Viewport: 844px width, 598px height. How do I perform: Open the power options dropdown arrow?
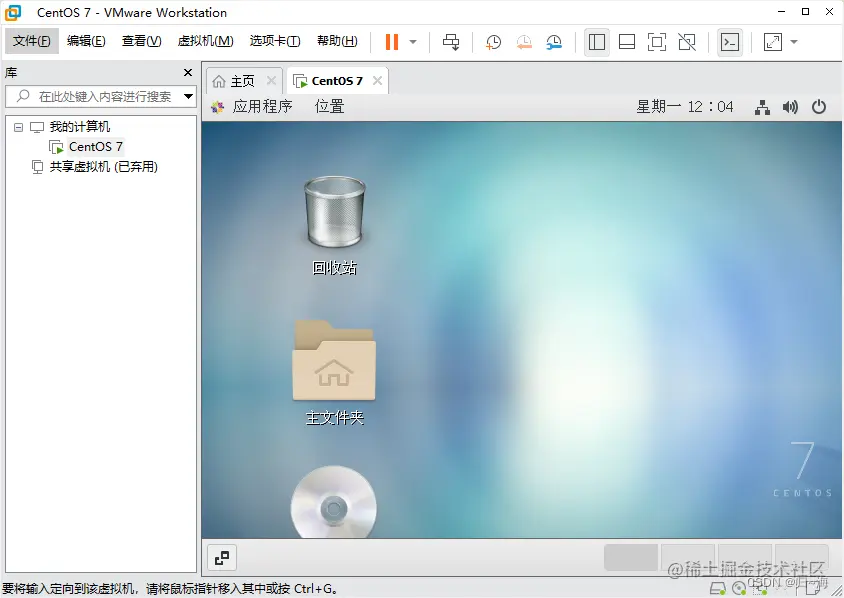click(413, 41)
